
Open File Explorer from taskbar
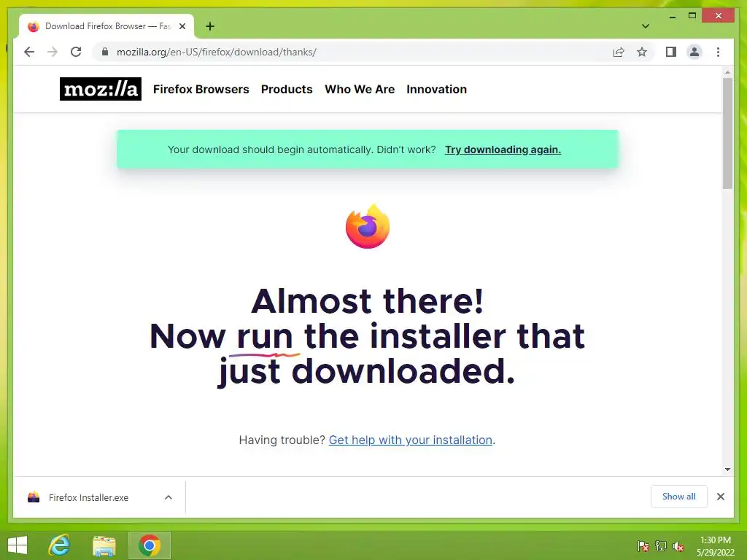coord(104,545)
